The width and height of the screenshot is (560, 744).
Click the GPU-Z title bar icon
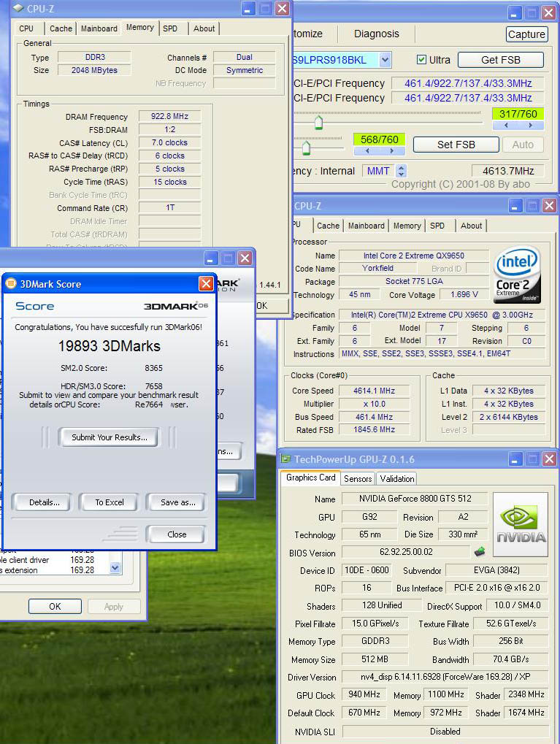(x=285, y=459)
